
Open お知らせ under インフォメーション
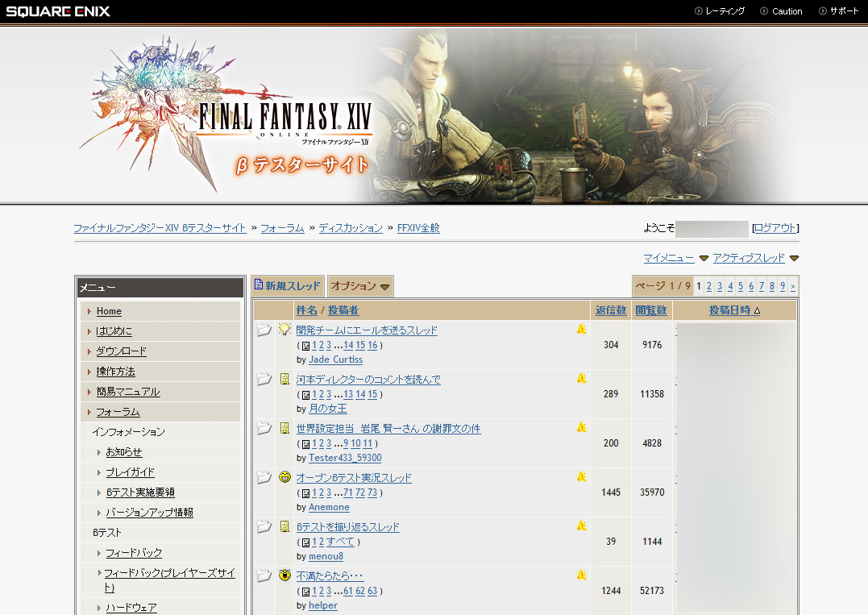(x=124, y=453)
